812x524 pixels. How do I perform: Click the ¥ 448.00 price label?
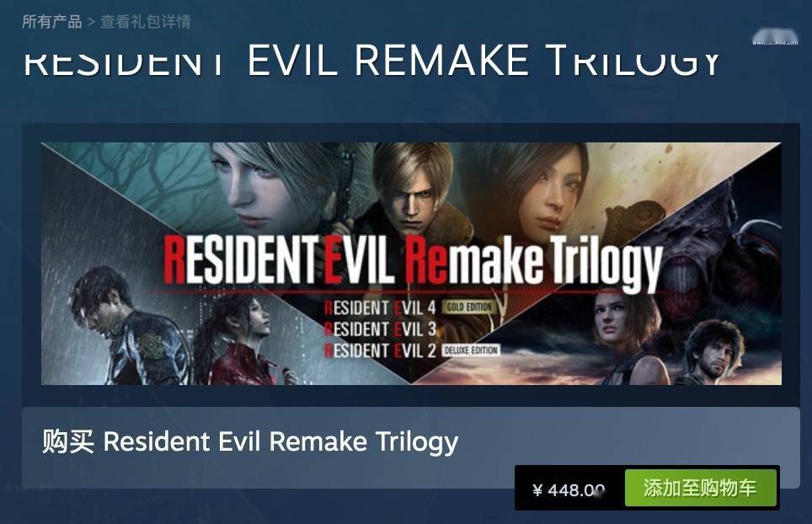pyautogui.click(x=569, y=489)
